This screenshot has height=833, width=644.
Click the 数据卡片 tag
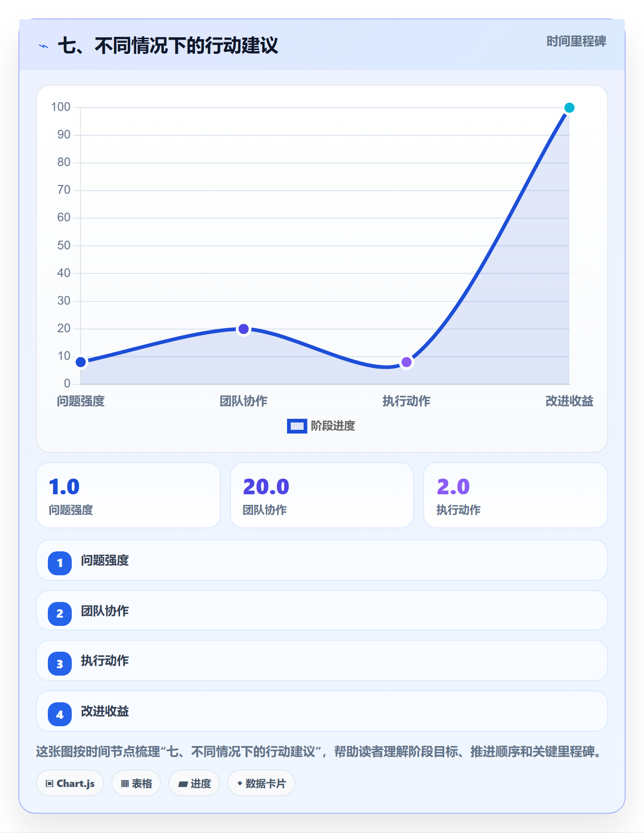point(261,783)
